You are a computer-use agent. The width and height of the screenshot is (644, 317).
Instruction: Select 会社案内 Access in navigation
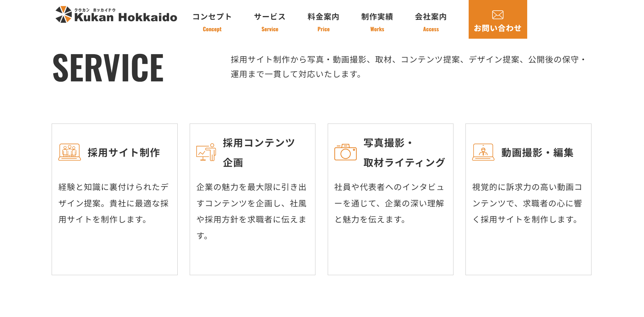431,22
